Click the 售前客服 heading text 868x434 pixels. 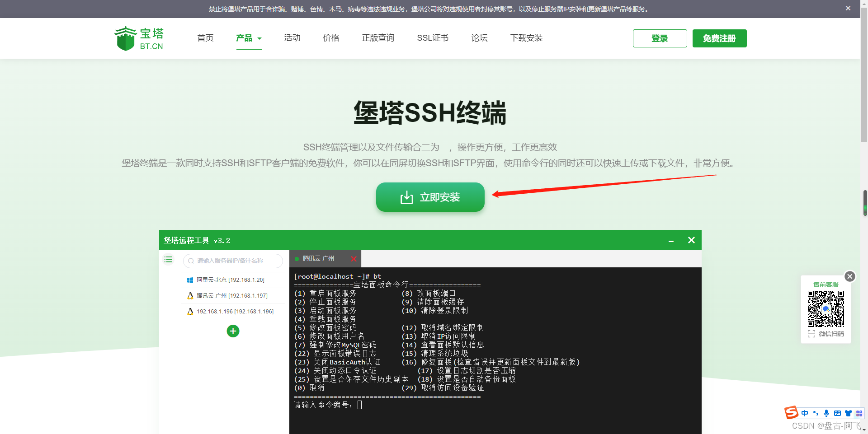tap(826, 285)
